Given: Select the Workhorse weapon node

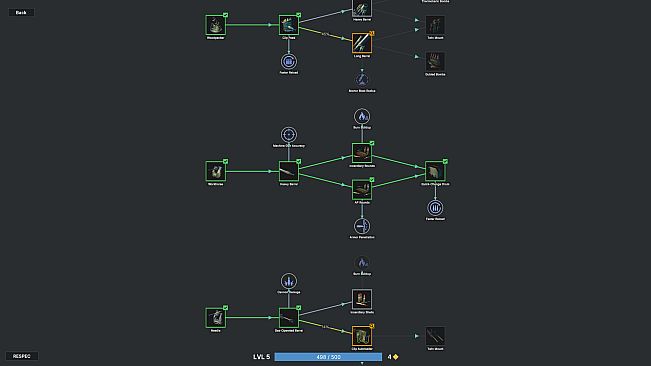Looking at the screenshot, I should pyautogui.click(x=215, y=171).
